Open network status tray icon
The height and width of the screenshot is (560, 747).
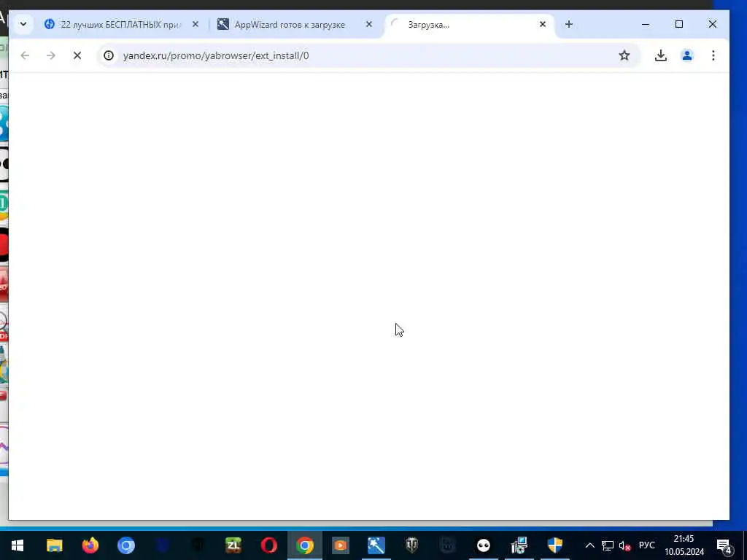607,545
